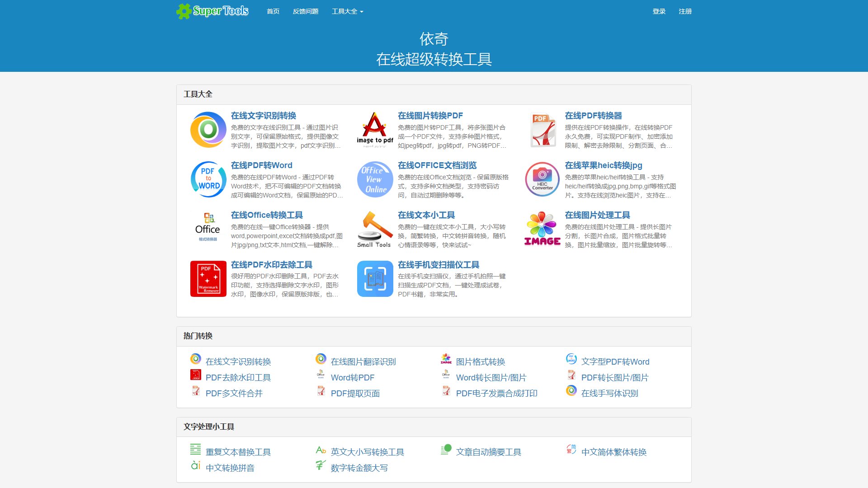Click 登录 in the top right

pyautogui.click(x=659, y=11)
